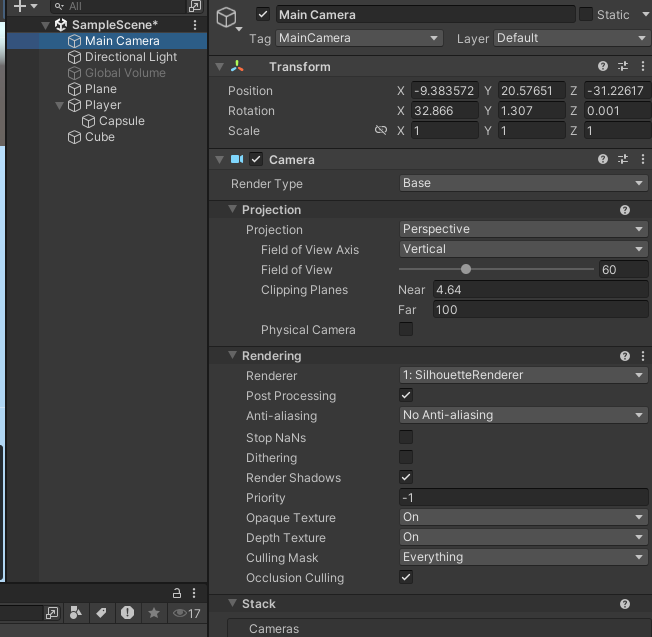Open Depth Texture dropdown
The image size is (652, 637).
[x=524, y=537]
